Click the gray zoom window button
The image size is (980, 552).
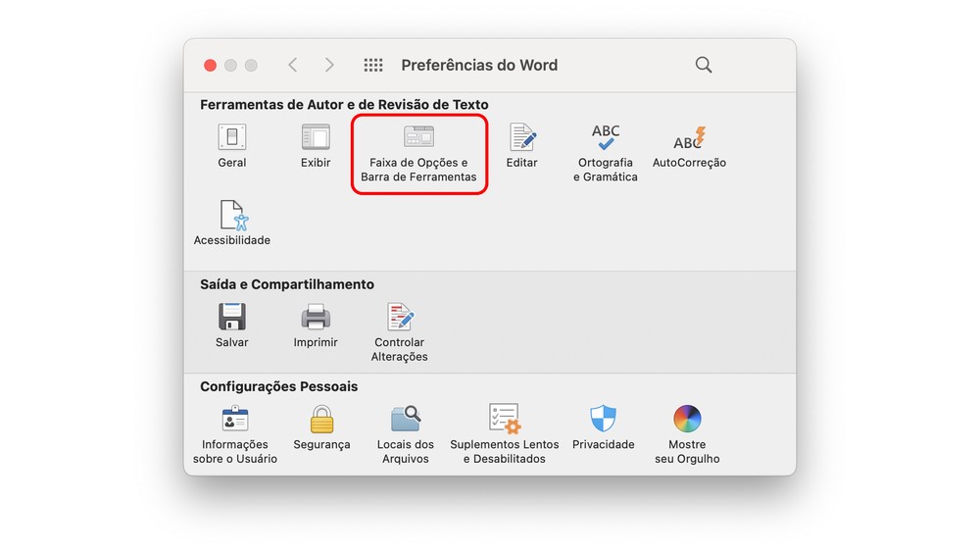point(251,65)
